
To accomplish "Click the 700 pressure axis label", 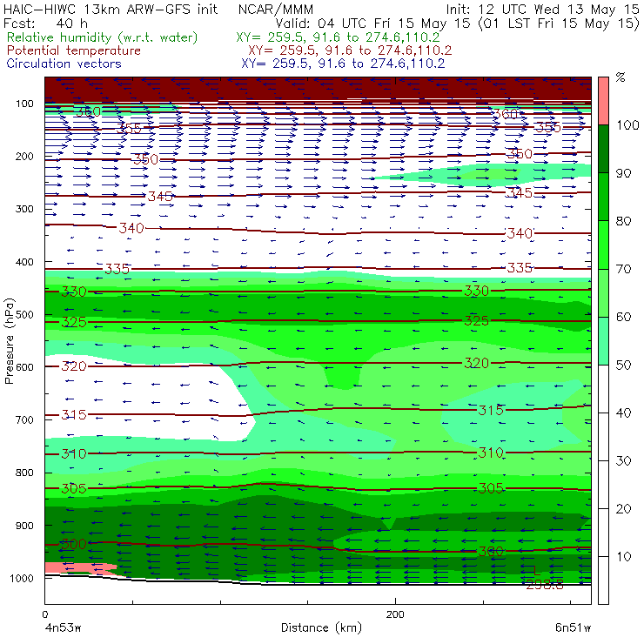I will tap(24, 420).
